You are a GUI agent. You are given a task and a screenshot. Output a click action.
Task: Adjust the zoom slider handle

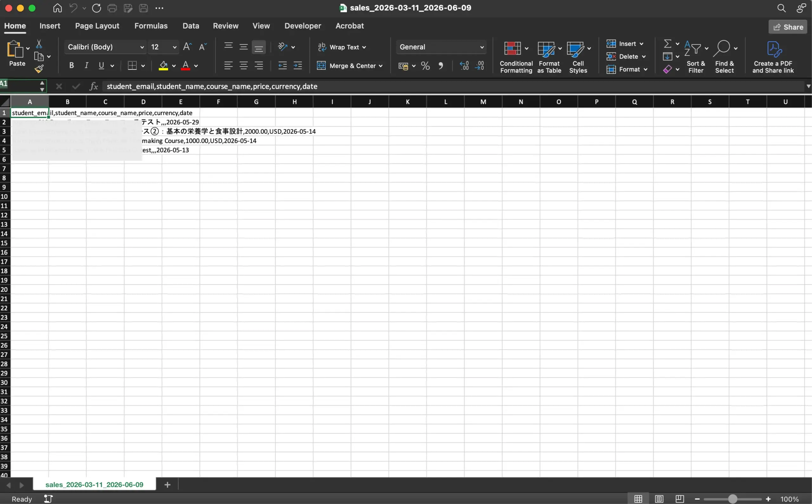[x=733, y=499]
